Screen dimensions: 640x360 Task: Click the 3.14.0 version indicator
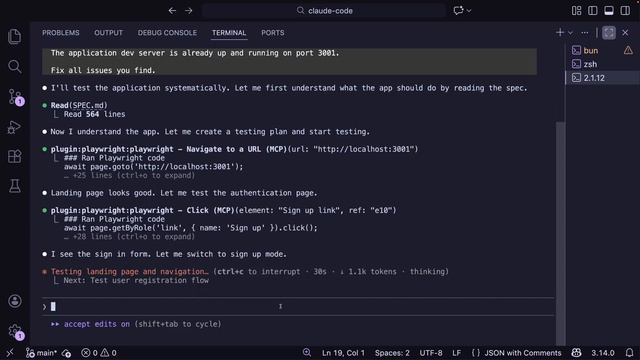coord(602,353)
